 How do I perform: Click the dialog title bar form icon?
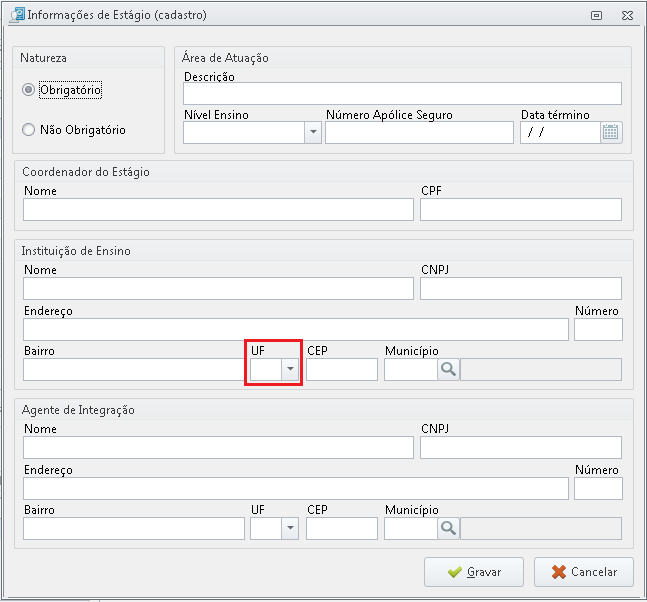(x=17, y=15)
